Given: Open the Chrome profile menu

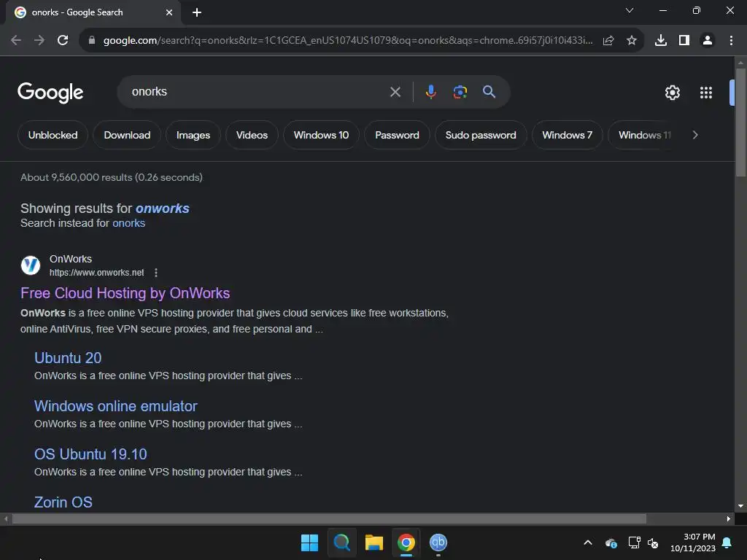Looking at the screenshot, I should [x=708, y=41].
